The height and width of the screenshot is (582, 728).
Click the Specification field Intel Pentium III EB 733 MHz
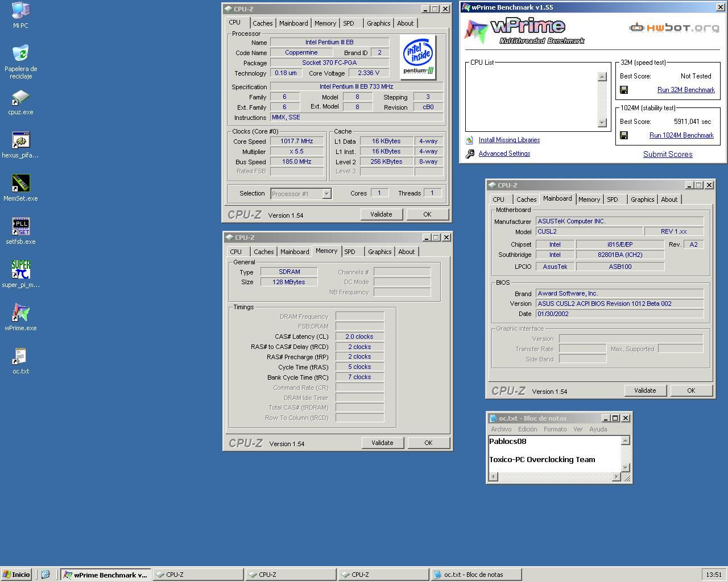coord(356,87)
